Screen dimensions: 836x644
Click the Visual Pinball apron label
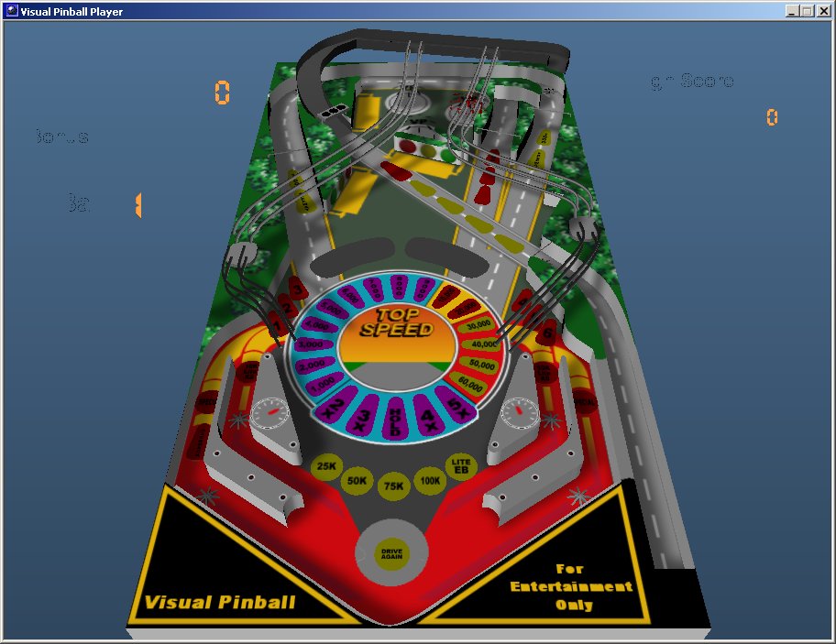point(219,602)
